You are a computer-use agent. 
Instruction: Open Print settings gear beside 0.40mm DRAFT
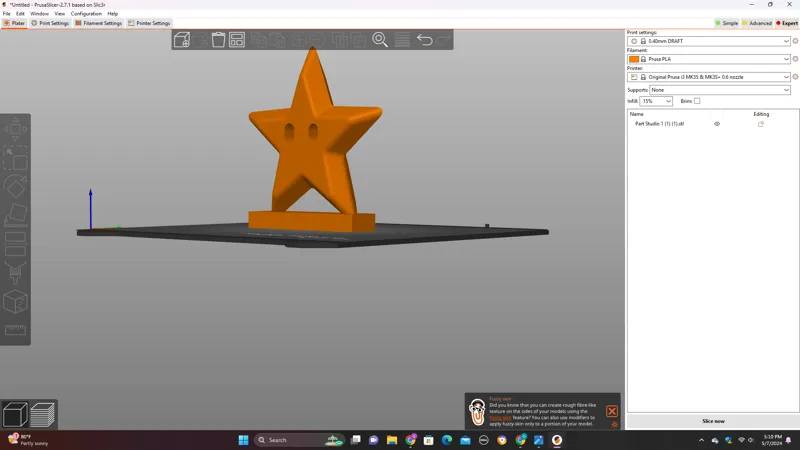pyautogui.click(x=795, y=41)
